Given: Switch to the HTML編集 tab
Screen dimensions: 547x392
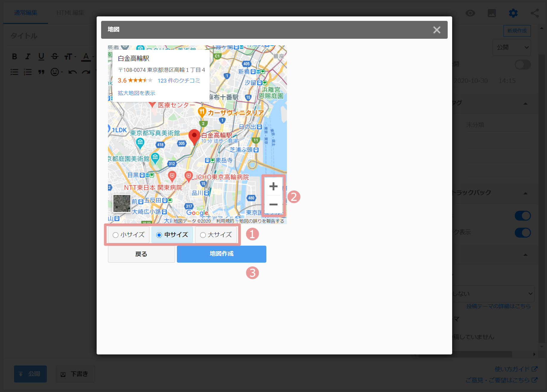Looking at the screenshot, I should click(x=70, y=13).
